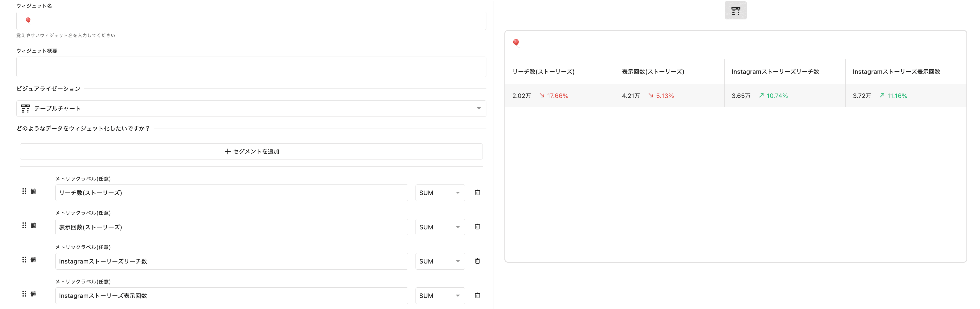Open SUM dropdown for Instagramストーリーズリーチ数
Viewport: 980px width, 309px height.
[x=440, y=261]
